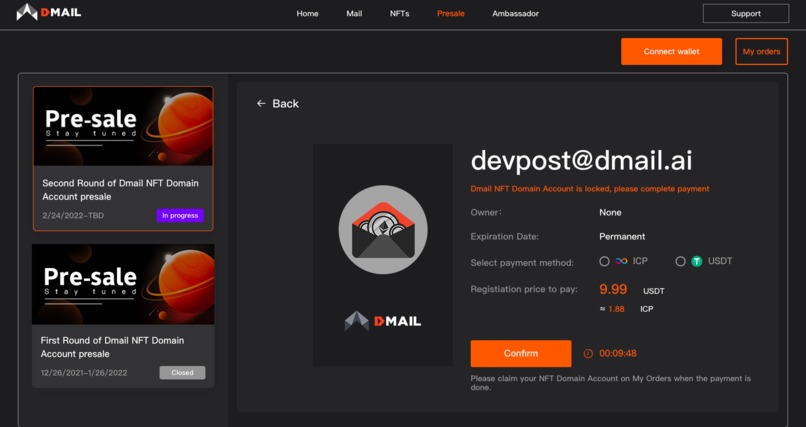Click the Dmail logo under NFT image
The image size is (806, 427).
(x=383, y=321)
